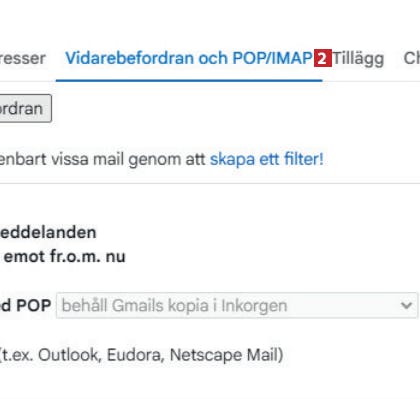The height and width of the screenshot is (399, 420).
Task: Choose the POP option 'emot fr.o.m. nu'
Action: coord(64,257)
